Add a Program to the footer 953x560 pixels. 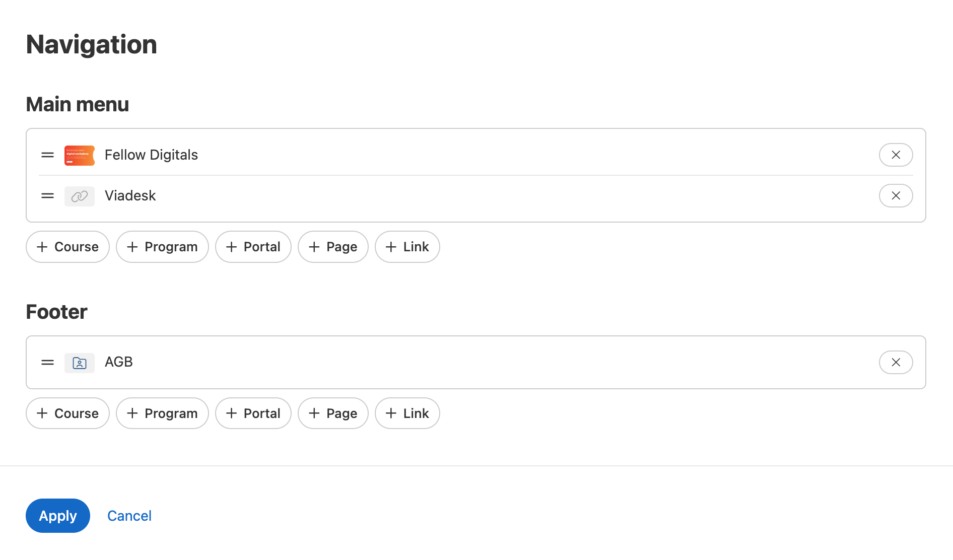[162, 413]
